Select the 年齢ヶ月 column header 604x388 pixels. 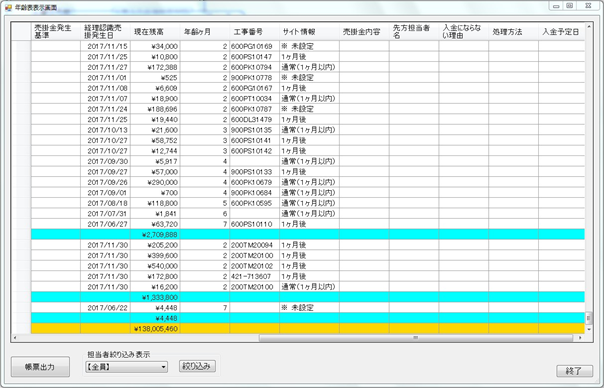point(205,32)
